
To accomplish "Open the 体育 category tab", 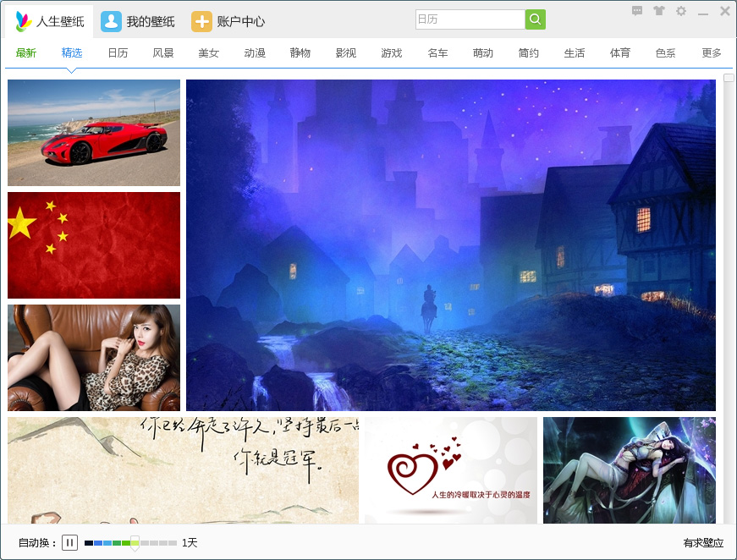I will coord(620,53).
